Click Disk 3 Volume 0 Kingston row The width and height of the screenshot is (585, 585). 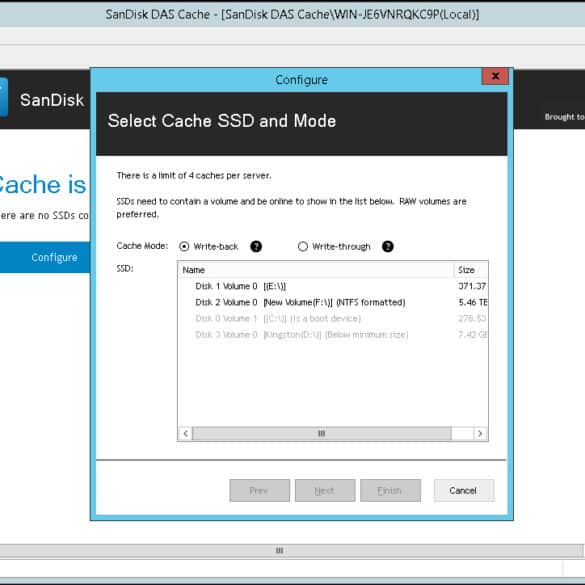333,335
